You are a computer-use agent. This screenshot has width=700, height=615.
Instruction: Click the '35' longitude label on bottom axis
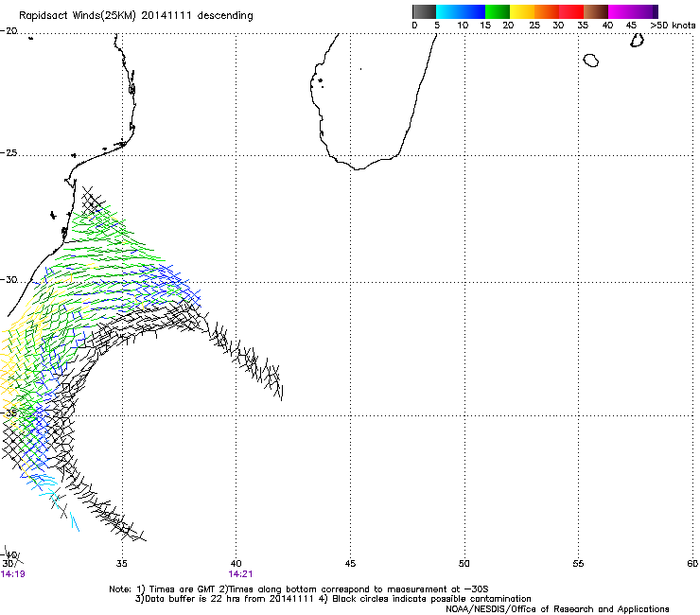point(121,564)
